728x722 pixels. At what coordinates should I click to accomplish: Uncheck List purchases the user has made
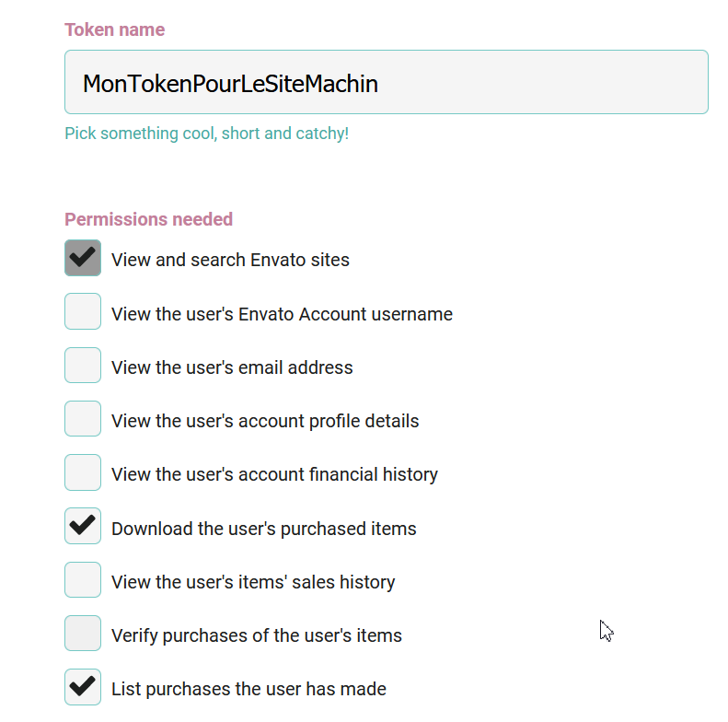coord(83,687)
